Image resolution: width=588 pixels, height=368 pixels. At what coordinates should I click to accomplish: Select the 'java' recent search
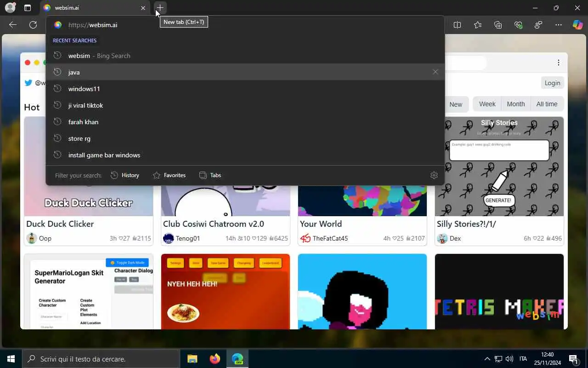click(x=245, y=72)
